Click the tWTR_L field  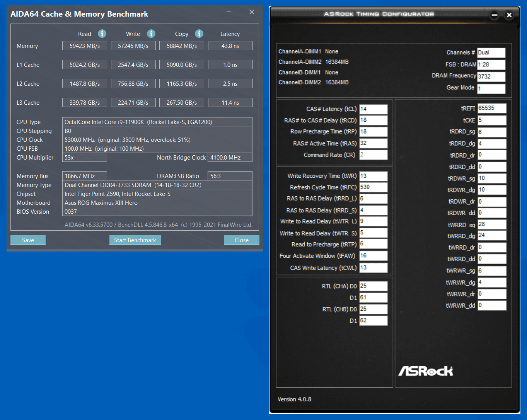tap(374, 221)
